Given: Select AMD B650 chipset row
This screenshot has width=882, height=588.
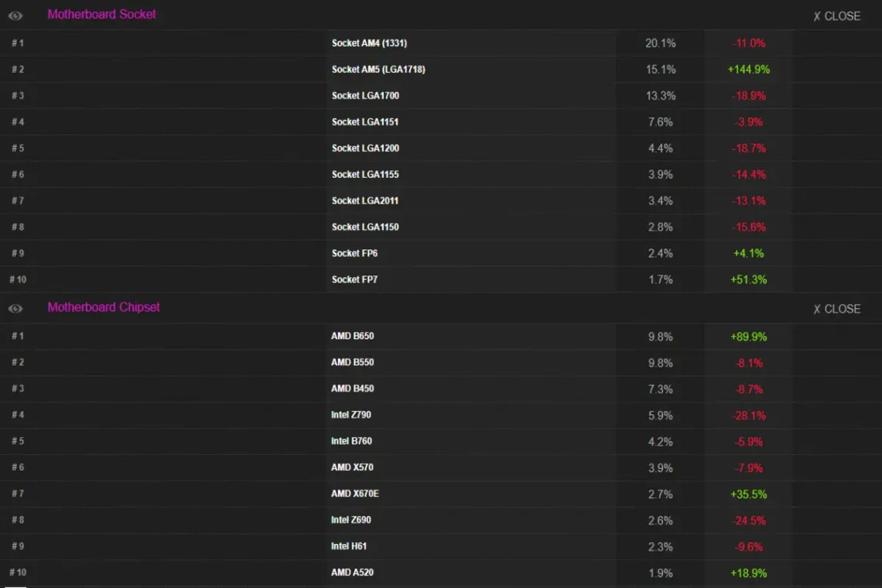Looking at the screenshot, I should pyautogui.click(x=441, y=337).
